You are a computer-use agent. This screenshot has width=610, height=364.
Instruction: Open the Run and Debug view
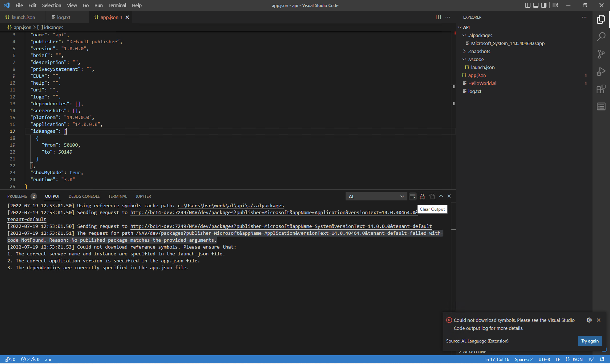(x=601, y=71)
